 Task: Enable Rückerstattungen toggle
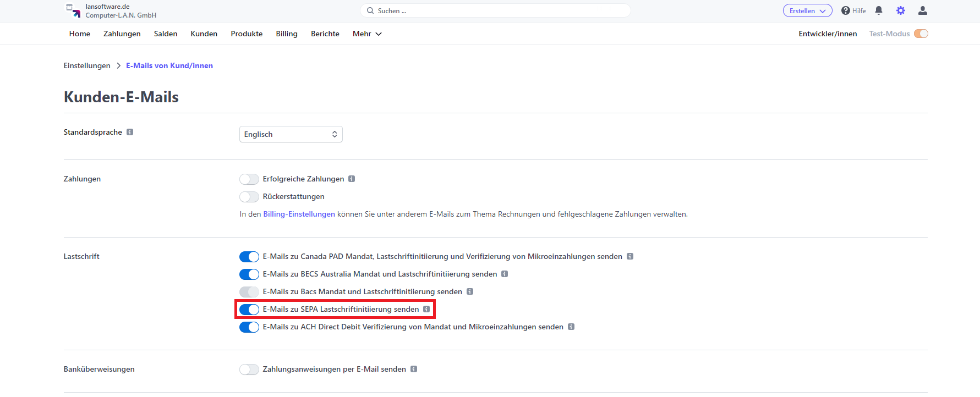[x=249, y=197]
